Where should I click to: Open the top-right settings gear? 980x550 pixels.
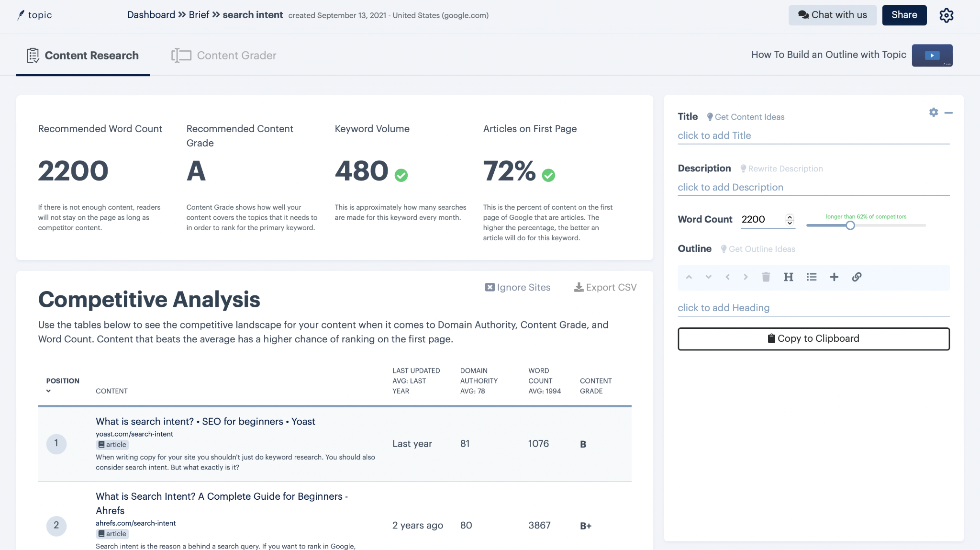coord(946,15)
